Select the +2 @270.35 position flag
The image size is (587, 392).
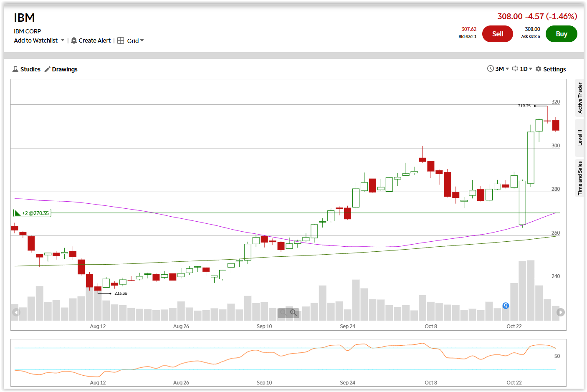(32, 213)
